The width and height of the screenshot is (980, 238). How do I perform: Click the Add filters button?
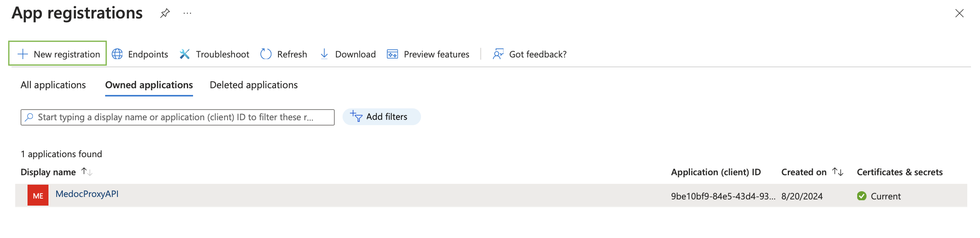coord(381,117)
